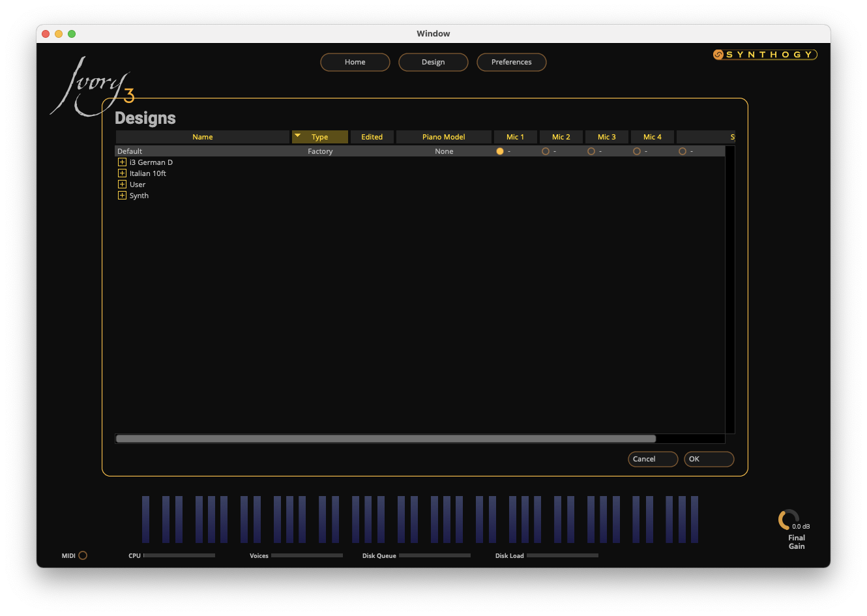Image resolution: width=867 pixels, height=616 pixels.
Task: Click the CPU meter bar
Action: (x=179, y=555)
